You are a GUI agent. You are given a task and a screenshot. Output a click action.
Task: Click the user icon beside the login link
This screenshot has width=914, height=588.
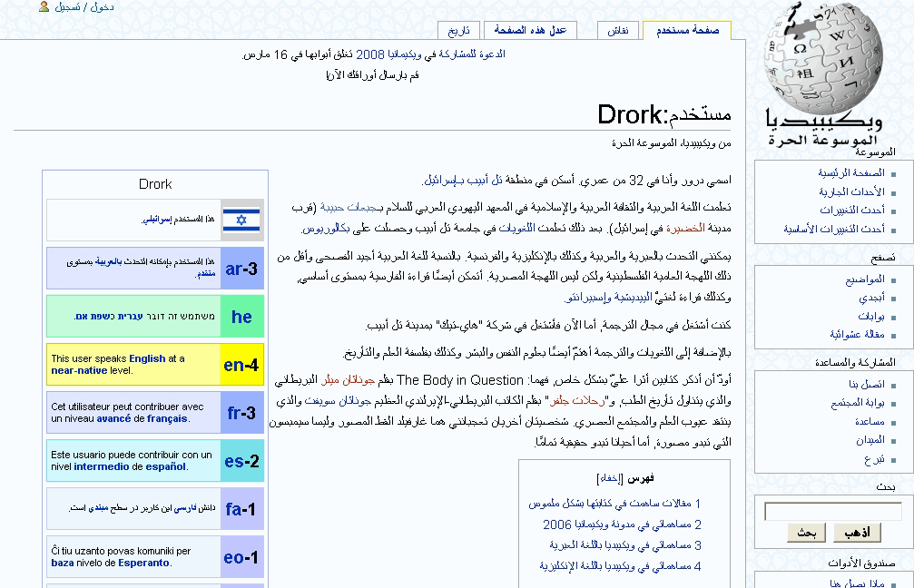(x=44, y=7)
